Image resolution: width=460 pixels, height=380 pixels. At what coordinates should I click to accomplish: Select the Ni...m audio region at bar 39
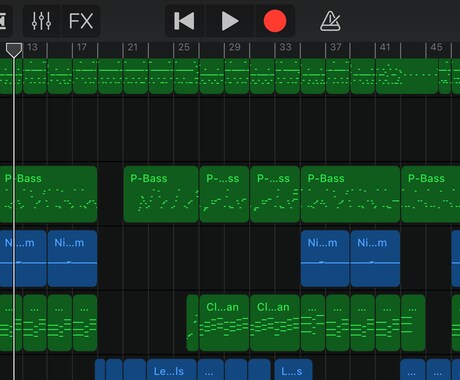point(375,258)
